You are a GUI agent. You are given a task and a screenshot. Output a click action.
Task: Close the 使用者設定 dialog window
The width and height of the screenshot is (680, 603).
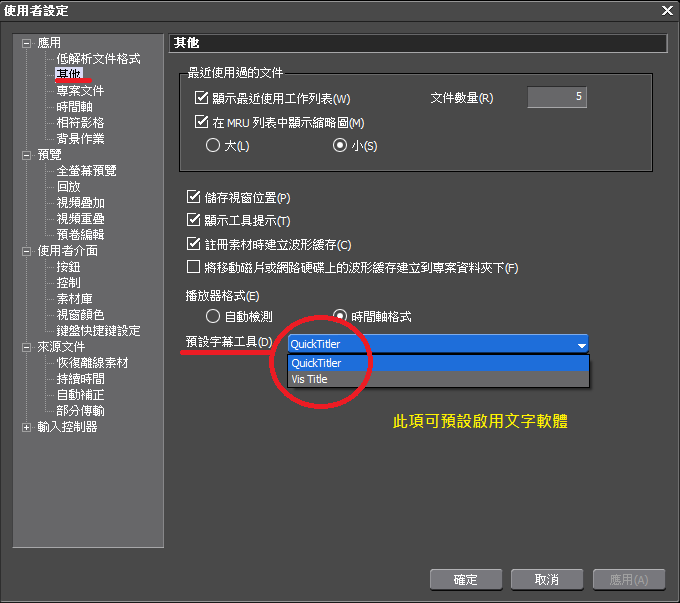(x=667, y=10)
